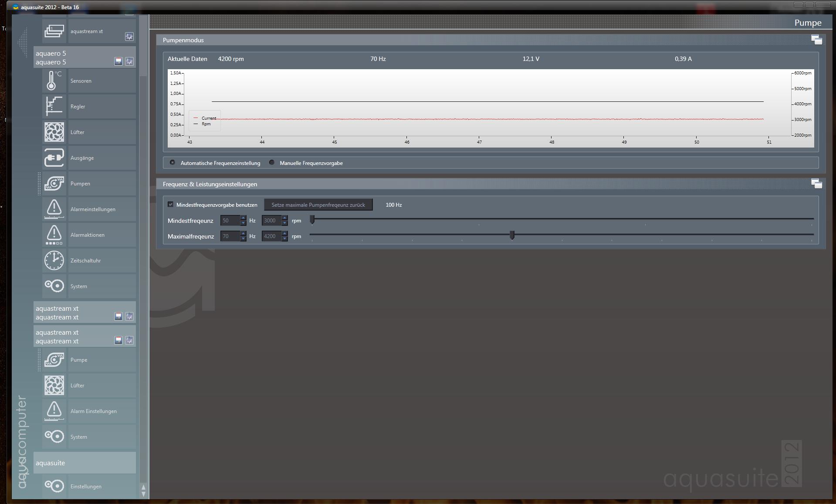Decrease Mindestfrequenz Hz with the down arrow
The height and width of the screenshot is (504, 836).
tap(243, 223)
